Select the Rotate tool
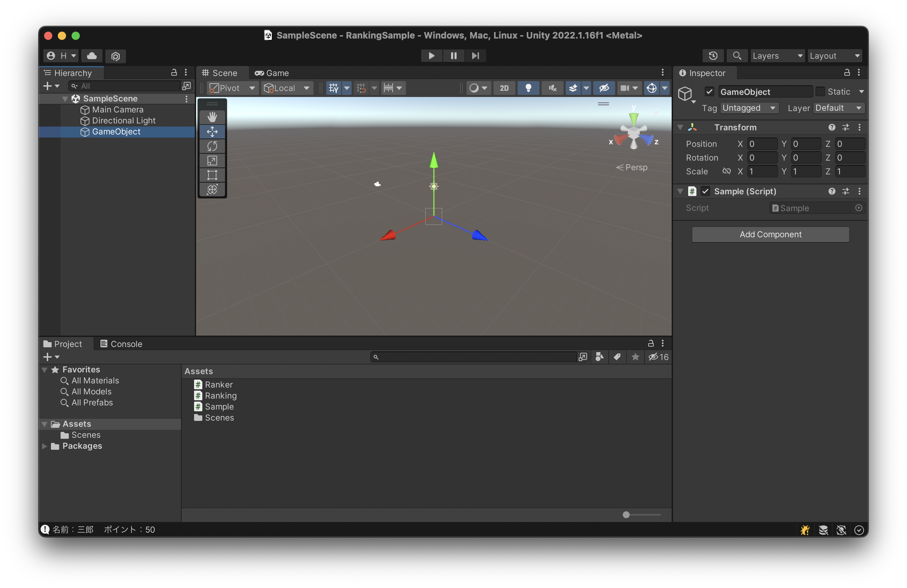 pos(212,146)
